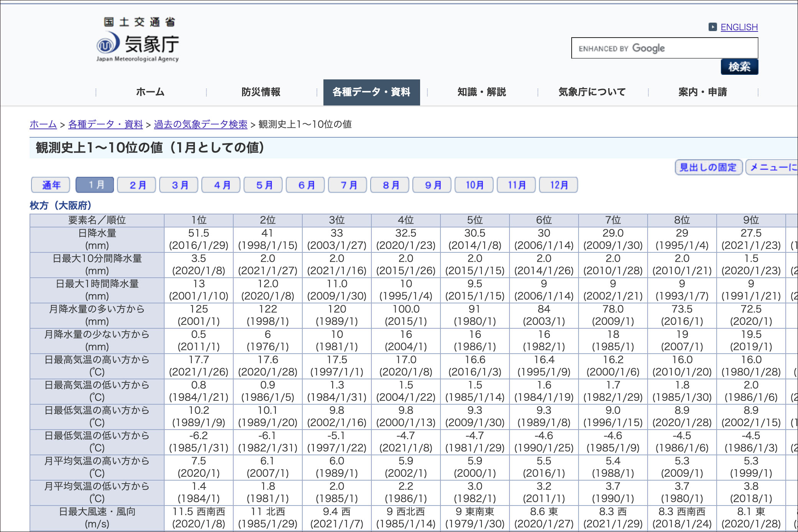Open the 知識・解説 navigation menu
The height and width of the screenshot is (532, 798).
[482, 92]
